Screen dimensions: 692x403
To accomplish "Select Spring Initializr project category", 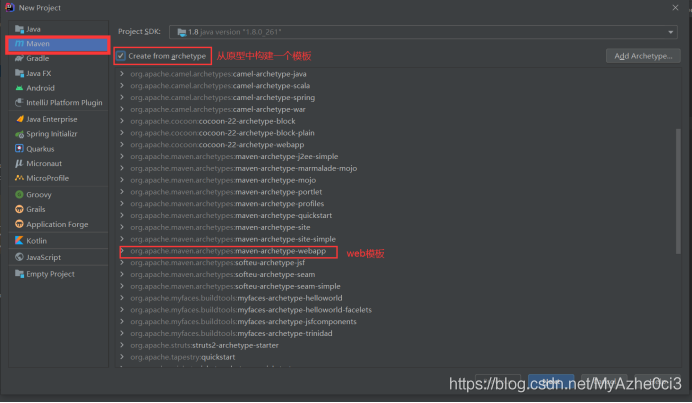I will [52, 134].
